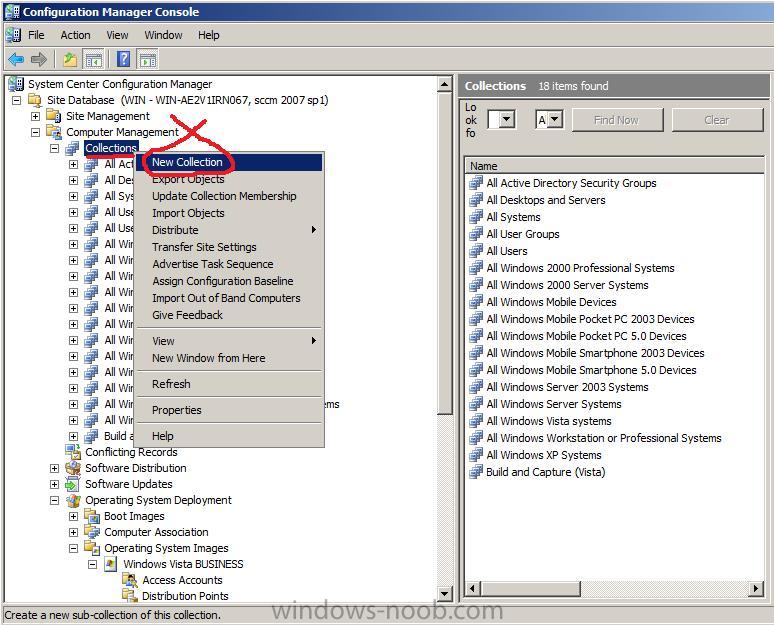
Task: Click the All Systems collection icon in list
Action: coord(476,217)
